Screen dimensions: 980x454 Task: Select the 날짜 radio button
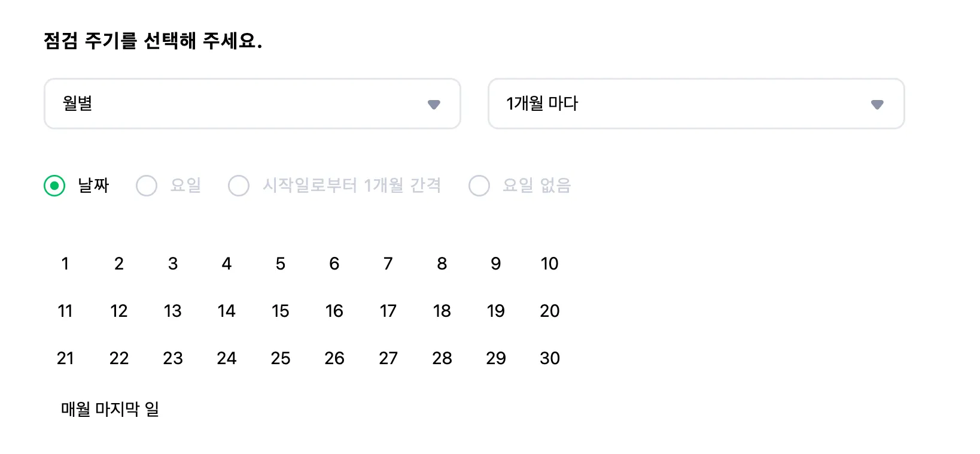54,186
